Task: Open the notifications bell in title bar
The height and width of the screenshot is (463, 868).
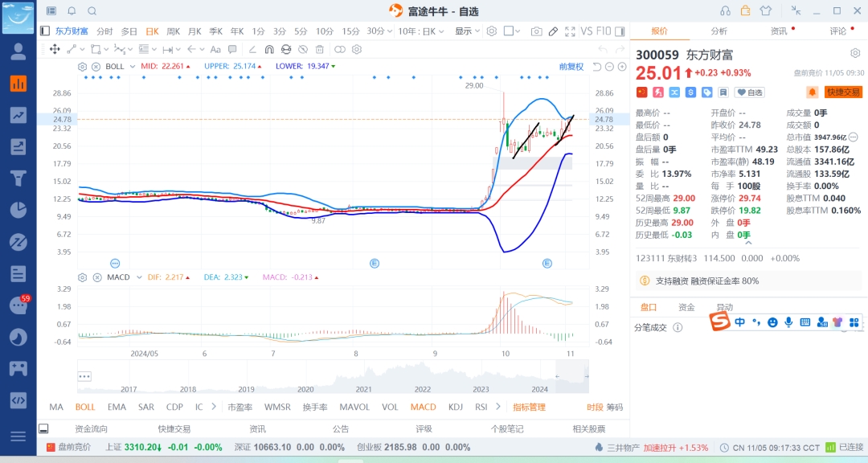Action: (72, 11)
